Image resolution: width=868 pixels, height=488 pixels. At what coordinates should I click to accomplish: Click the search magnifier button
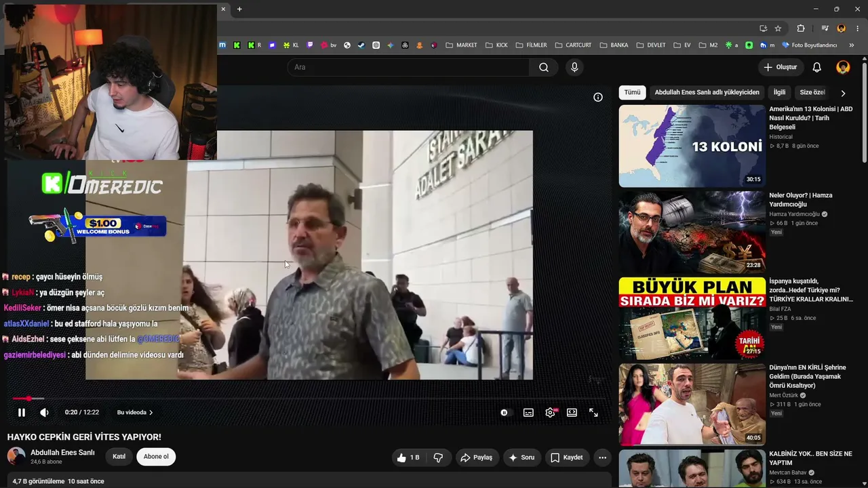click(544, 67)
